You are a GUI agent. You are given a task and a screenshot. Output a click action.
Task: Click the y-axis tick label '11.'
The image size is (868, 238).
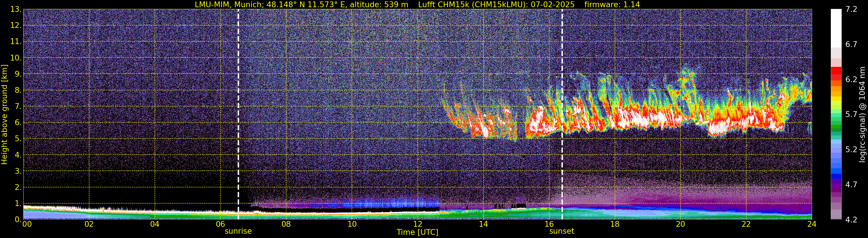[16, 42]
